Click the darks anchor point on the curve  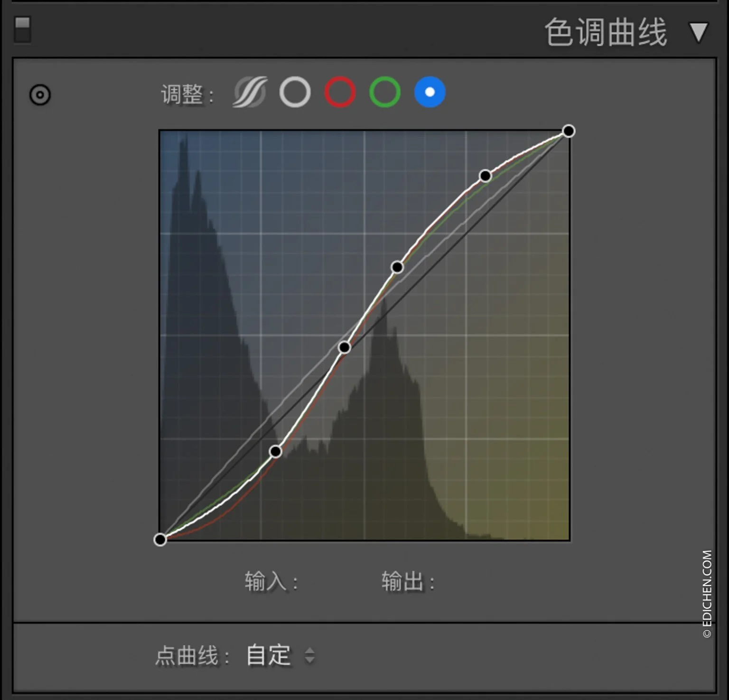[x=276, y=451]
